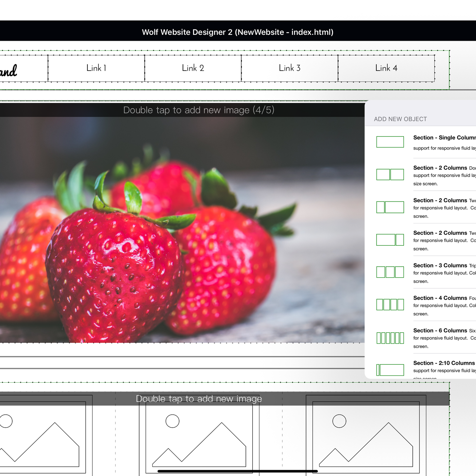This screenshot has height=476, width=476.
Task: Click the Link 2 navigation item
Action: tap(193, 68)
